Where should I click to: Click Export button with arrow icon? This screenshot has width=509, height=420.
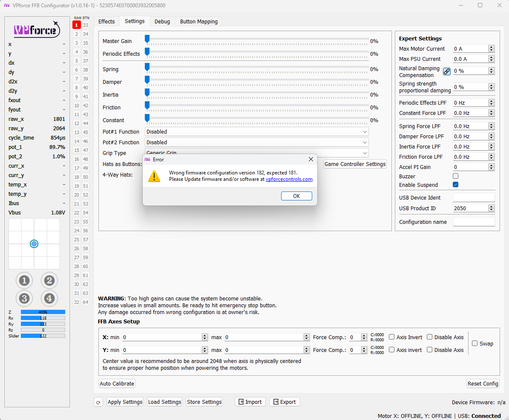(x=285, y=402)
